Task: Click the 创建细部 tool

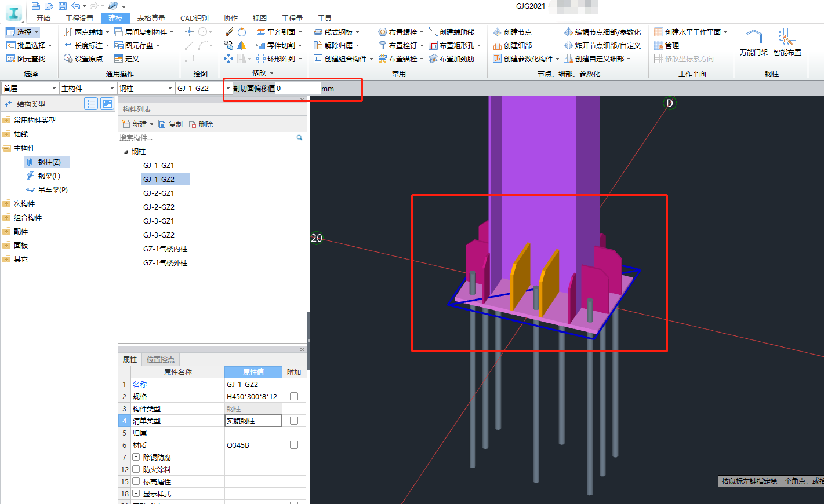Action: [x=513, y=45]
